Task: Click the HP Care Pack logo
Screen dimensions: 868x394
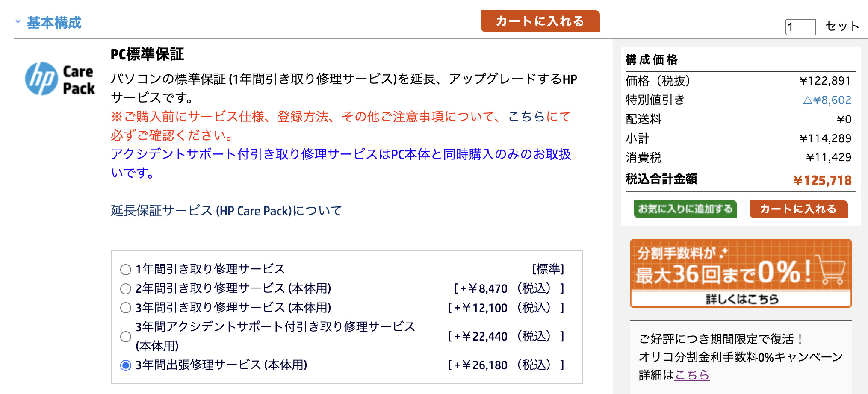Action: coord(60,79)
